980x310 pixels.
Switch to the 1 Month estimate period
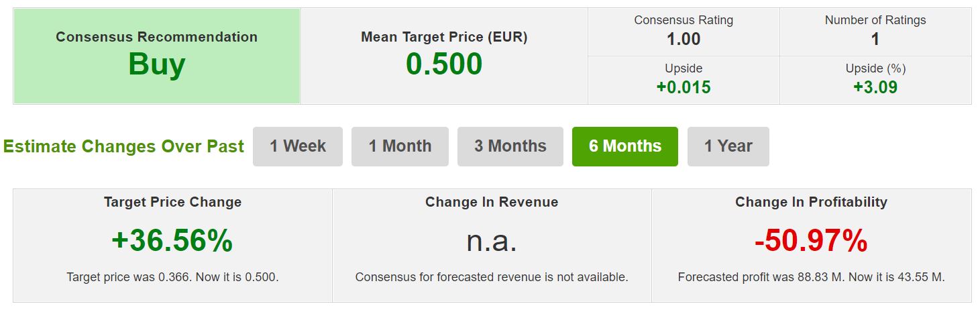[400, 146]
